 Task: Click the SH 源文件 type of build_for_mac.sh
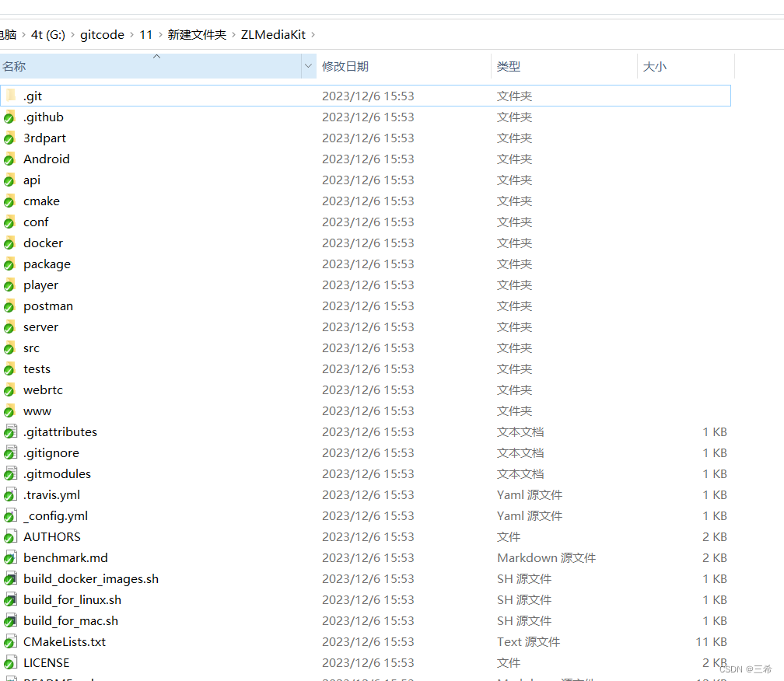coord(524,620)
